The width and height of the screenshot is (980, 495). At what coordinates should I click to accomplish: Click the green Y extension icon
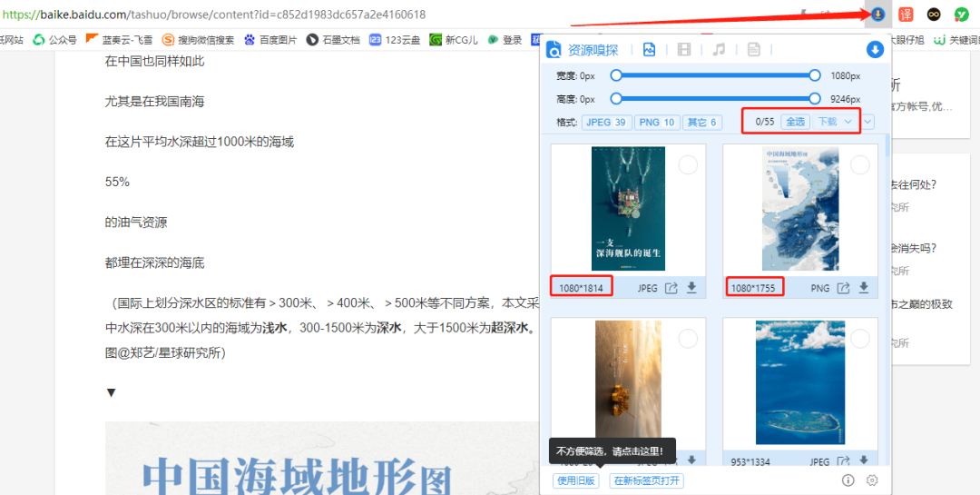(962, 15)
